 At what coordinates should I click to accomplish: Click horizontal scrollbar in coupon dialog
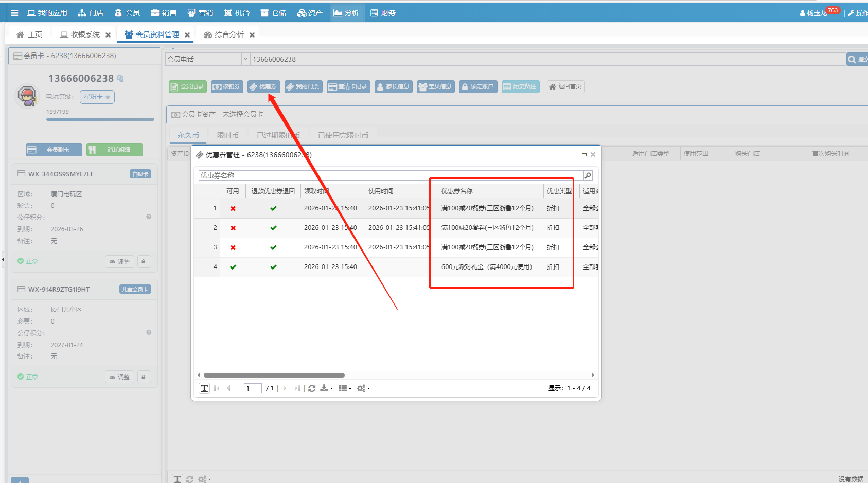[274, 375]
